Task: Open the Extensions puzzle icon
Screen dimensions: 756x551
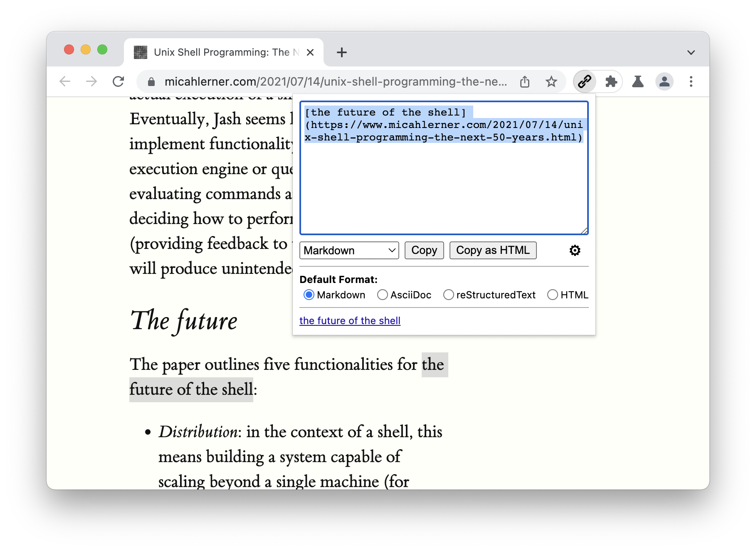Action: click(611, 81)
